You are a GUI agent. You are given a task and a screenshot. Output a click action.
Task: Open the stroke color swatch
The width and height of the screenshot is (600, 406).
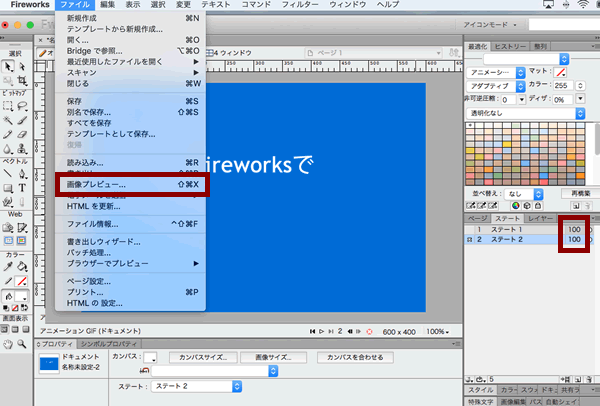point(22,282)
